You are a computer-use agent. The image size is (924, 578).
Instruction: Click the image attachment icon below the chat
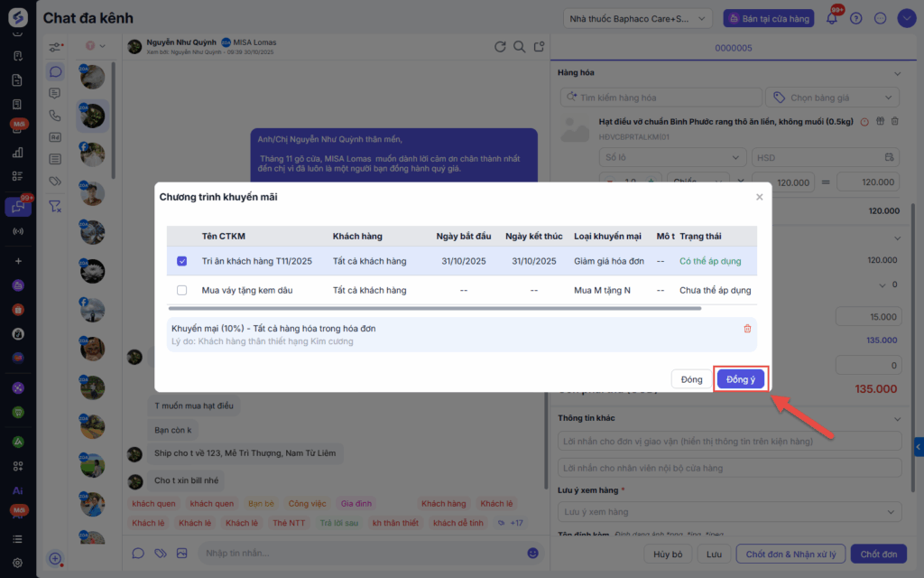coord(181,554)
